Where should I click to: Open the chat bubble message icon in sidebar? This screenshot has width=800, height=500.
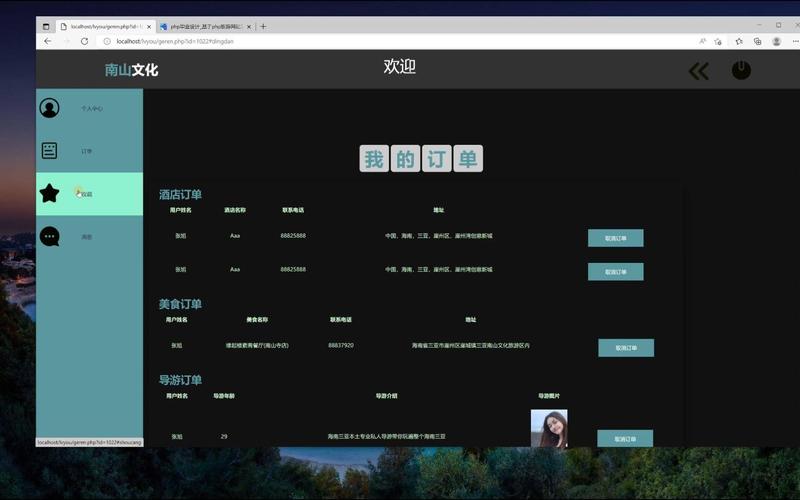(x=49, y=236)
